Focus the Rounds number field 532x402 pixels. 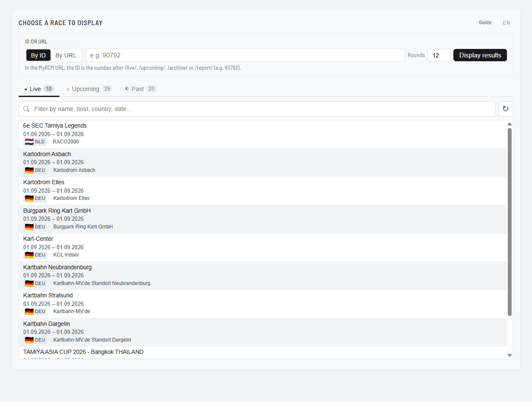439,55
